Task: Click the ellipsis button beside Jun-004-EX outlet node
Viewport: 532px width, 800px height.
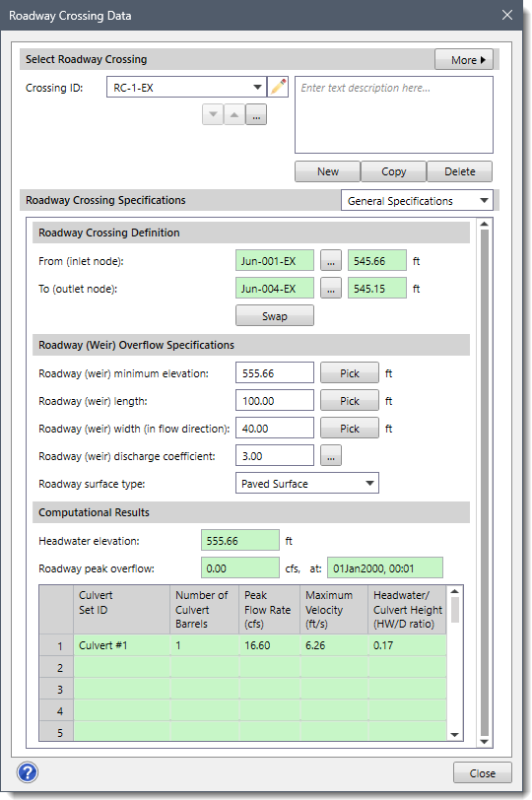Action: [x=331, y=289]
